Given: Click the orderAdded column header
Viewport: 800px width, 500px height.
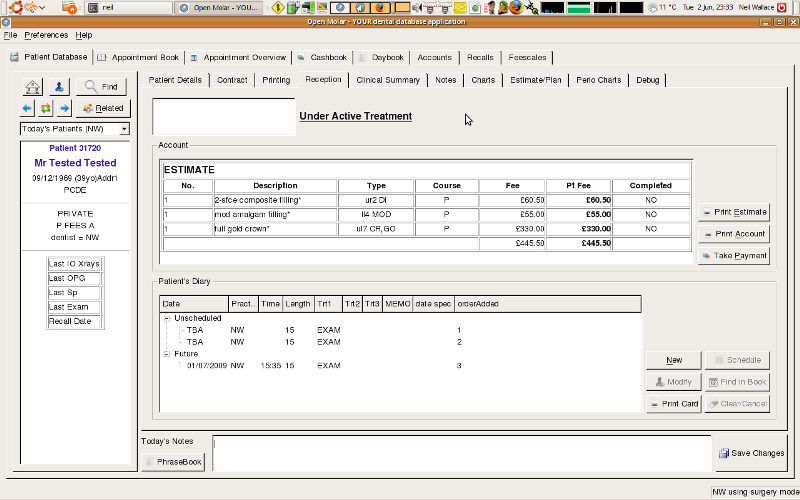Looking at the screenshot, I should click(x=547, y=304).
